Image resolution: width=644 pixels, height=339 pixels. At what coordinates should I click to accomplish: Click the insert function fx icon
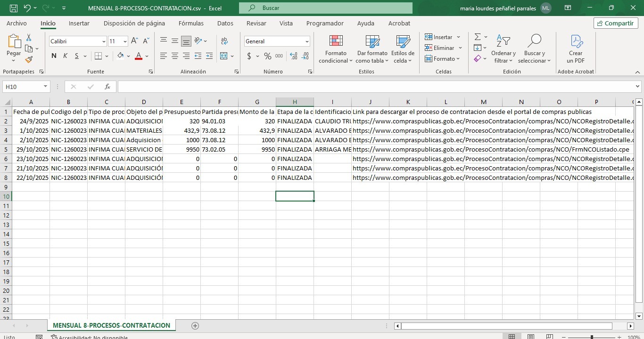click(107, 87)
